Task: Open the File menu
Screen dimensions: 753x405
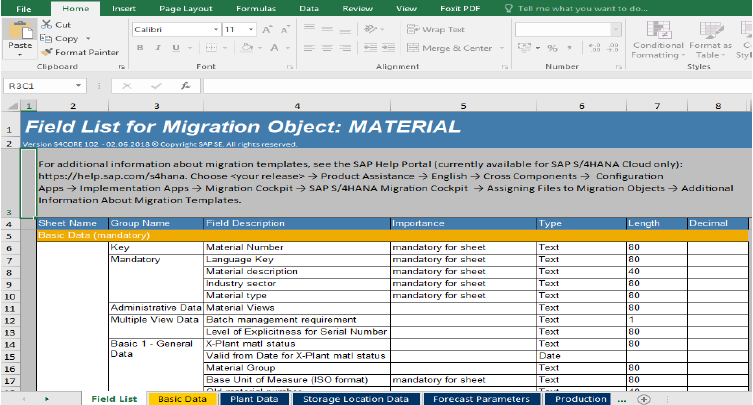Action: 23,8
